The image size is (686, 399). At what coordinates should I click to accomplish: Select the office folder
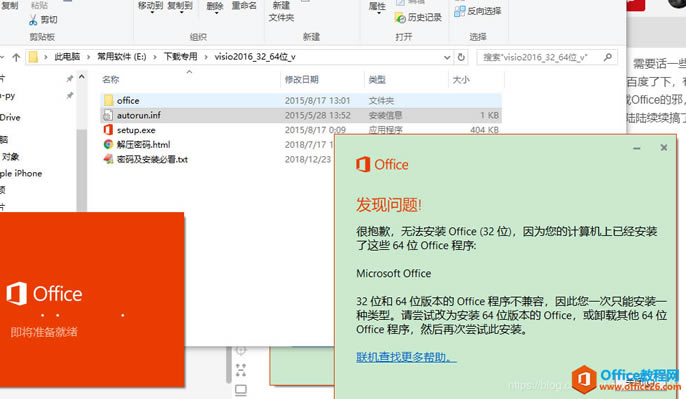[301, 101]
